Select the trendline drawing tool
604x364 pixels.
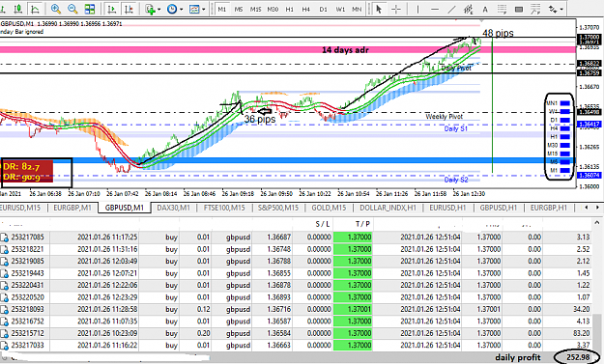pyautogui.click(x=452, y=9)
